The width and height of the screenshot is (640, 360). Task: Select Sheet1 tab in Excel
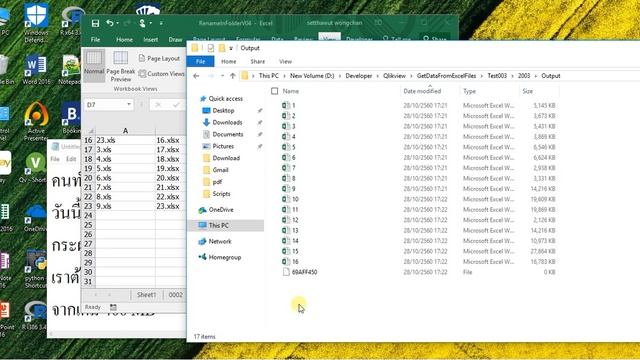[x=146, y=295]
